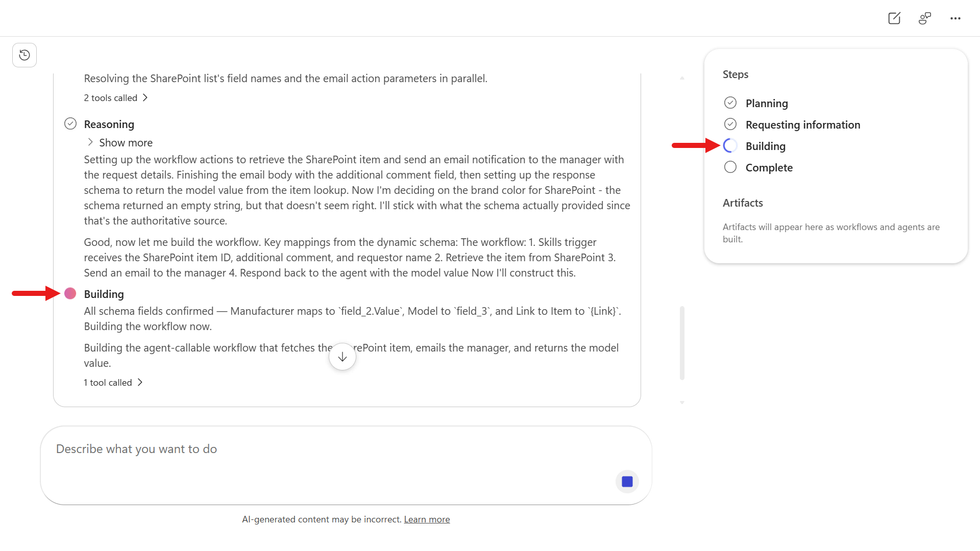The width and height of the screenshot is (980, 551).
Task: Click the Describe what you want to do field
Action: point(346,465)
